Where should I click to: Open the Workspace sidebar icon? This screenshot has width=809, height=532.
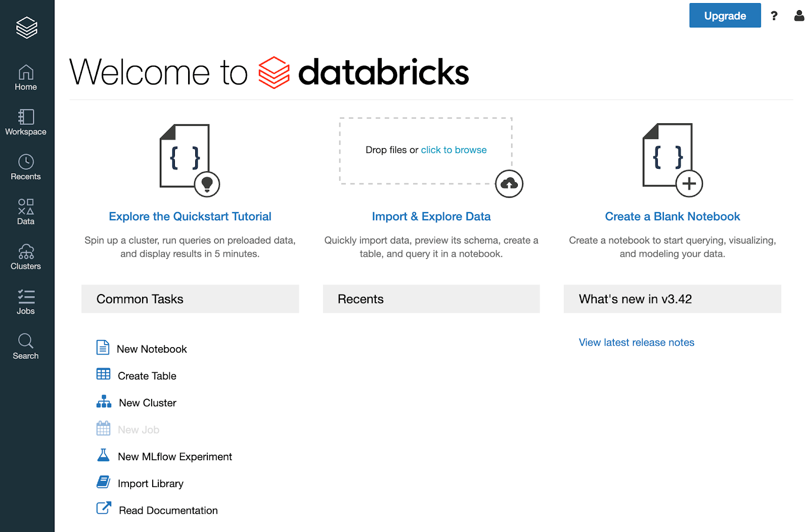(x=26, y=122)
